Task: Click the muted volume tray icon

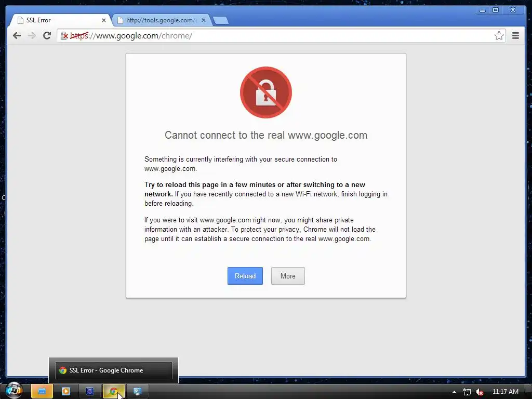Action: [x=479, y=392]
